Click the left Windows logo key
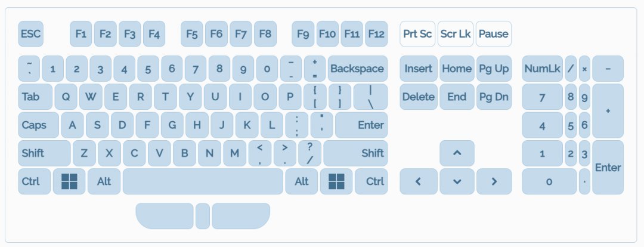The image size is (644, 247). pos(69,181)
